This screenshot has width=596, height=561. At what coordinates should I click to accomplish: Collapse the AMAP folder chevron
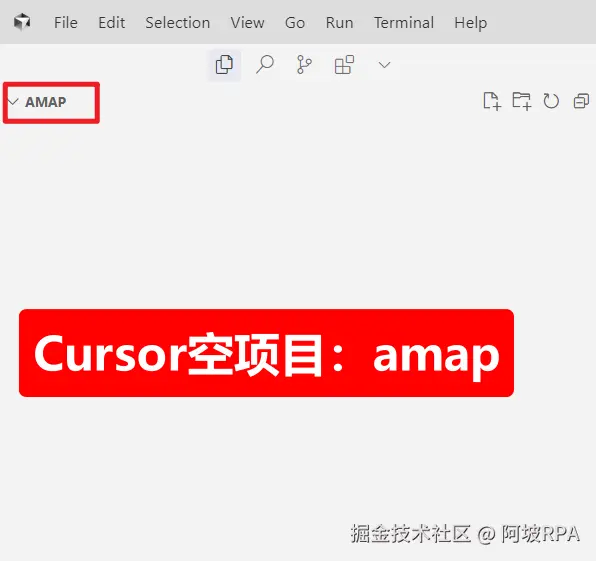coord(13,102)
